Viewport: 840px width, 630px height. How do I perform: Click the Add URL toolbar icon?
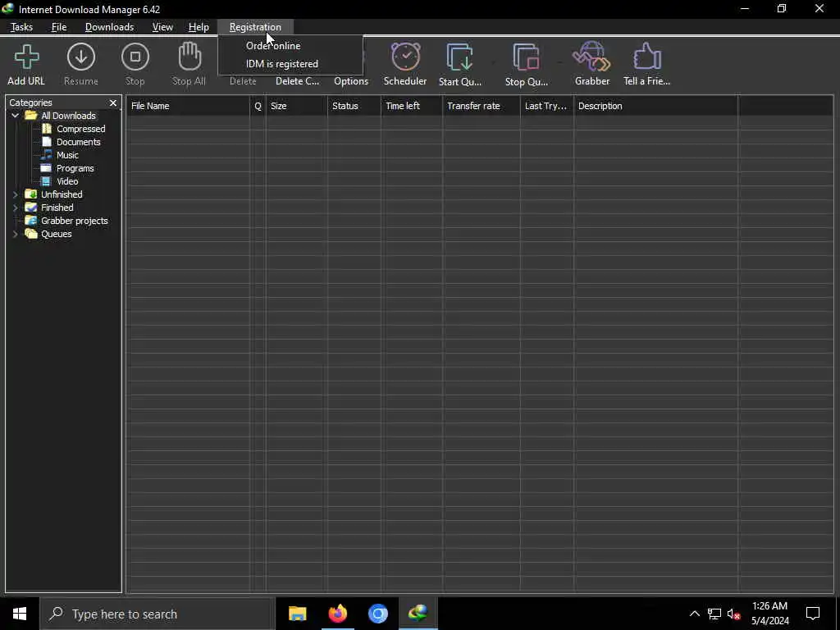26,57
